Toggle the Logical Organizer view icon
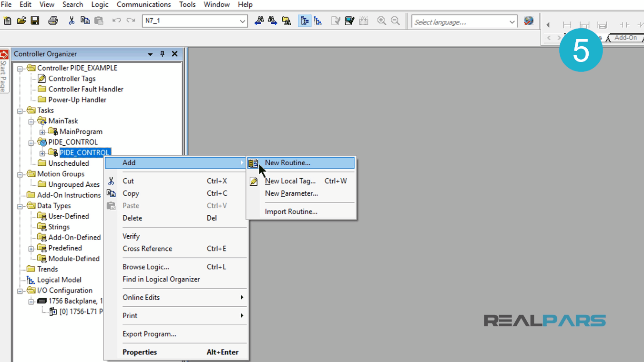Screen dimensions: 644x362 [318, 21]
